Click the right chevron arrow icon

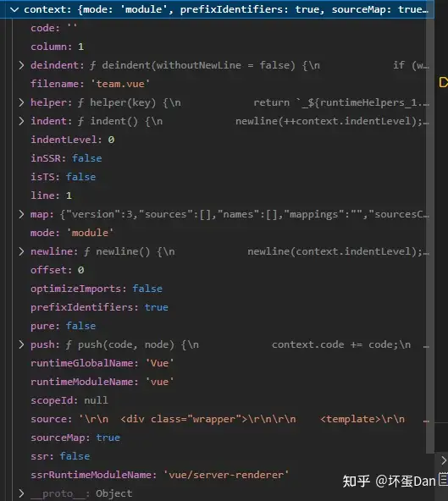coord(444,460)
